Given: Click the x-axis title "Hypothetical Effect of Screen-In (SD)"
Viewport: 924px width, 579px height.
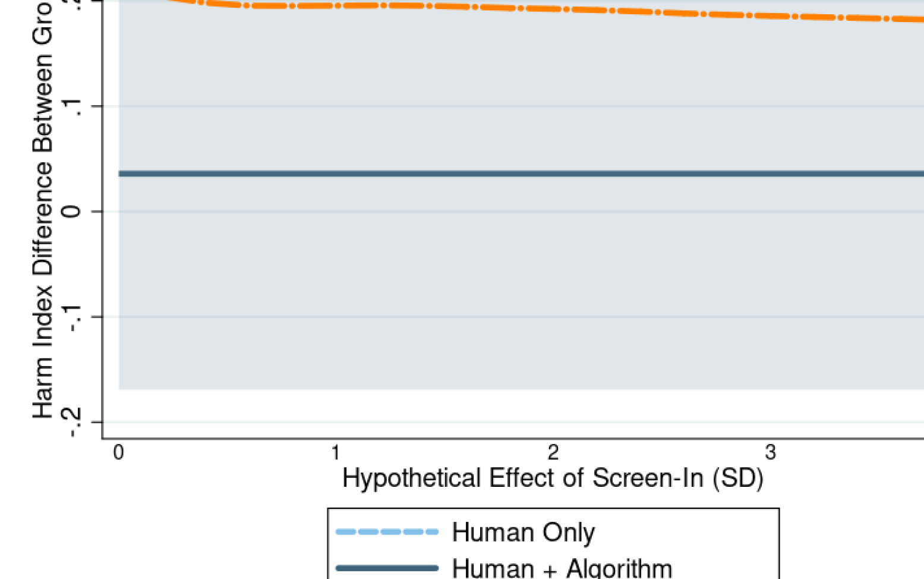Looking at the screenshot, I should [553, 478].
